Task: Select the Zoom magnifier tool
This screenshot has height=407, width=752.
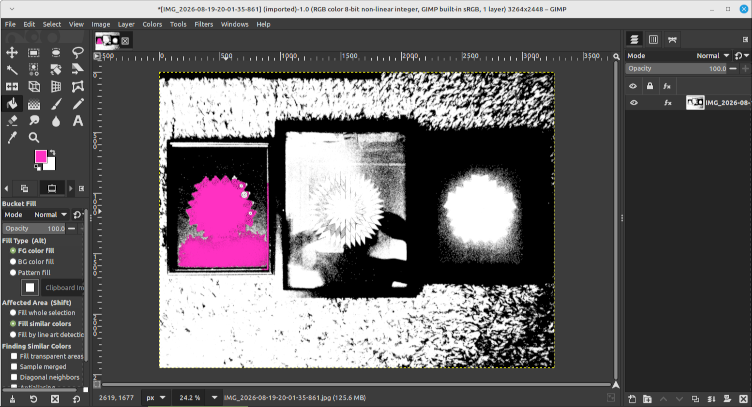Action: click(x=34, y=138)
